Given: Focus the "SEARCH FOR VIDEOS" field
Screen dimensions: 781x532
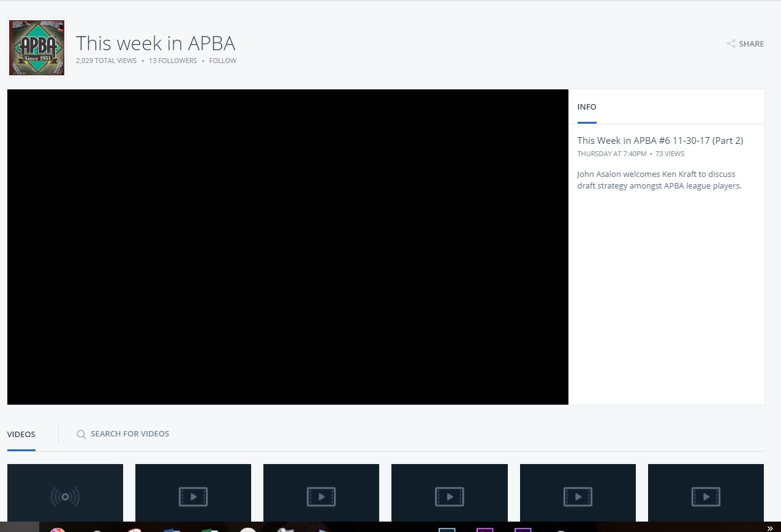Looking at the screenshot, I should [x=123, y=434].
